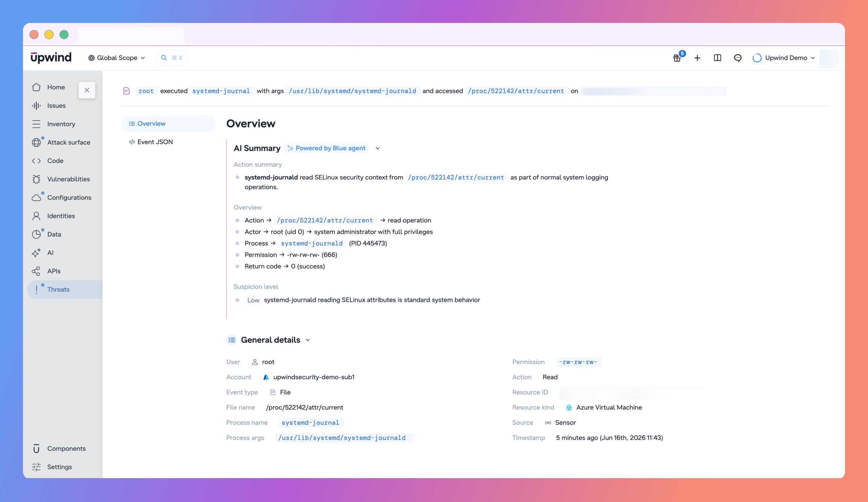Click the Process args path tag
Image resolution: width=868 pixels, height=502 pixels.
point(344,438)
